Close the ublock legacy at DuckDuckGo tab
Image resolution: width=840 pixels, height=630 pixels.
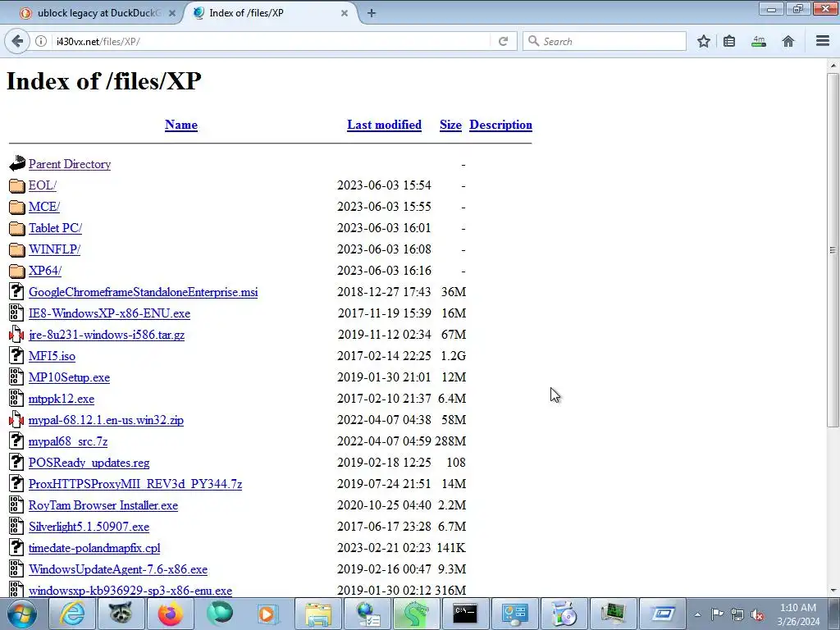tap(172, 13)
